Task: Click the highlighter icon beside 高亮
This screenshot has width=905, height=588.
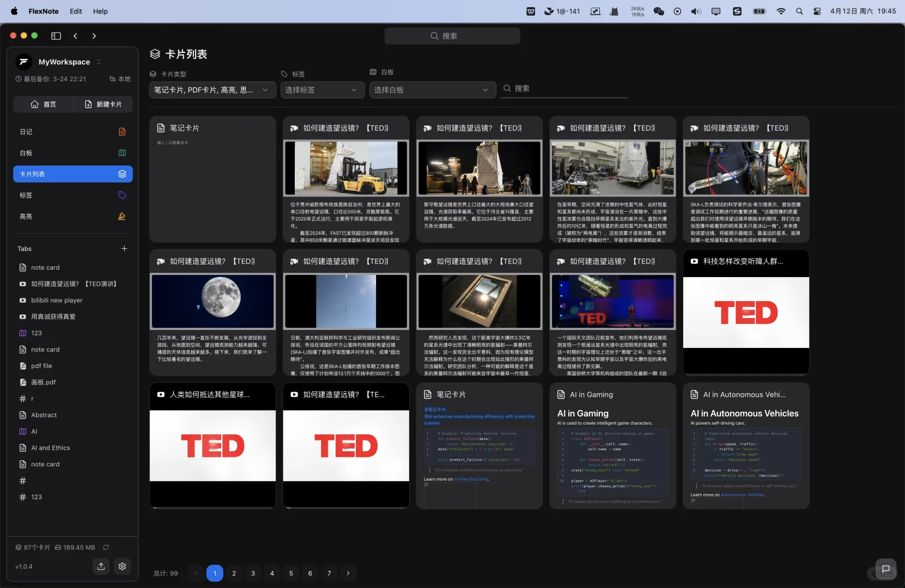Action: pyautogui.click(x=122, y=217)
